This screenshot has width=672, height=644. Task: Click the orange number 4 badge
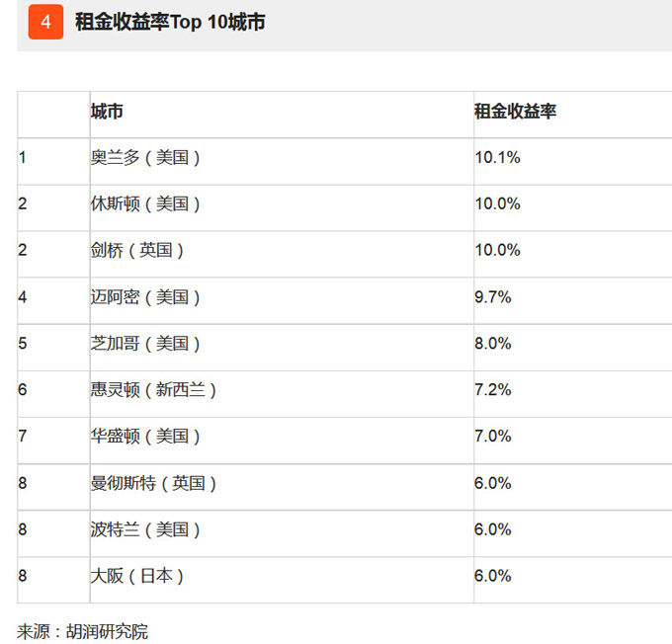click(45, 22)
